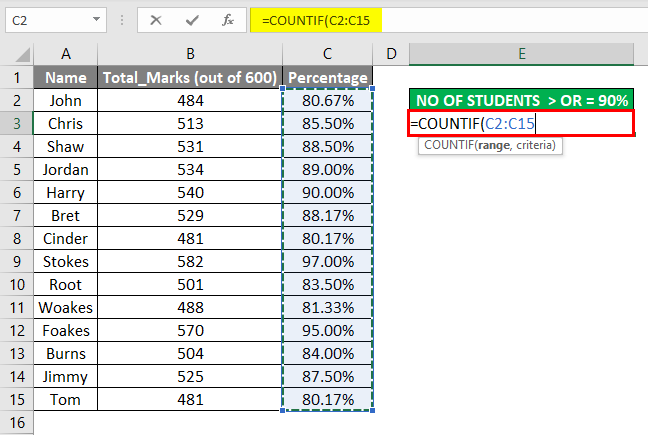Click percentage cell 90.00%
This screenshot has width=648, height=435.
[x=327, y=193]
